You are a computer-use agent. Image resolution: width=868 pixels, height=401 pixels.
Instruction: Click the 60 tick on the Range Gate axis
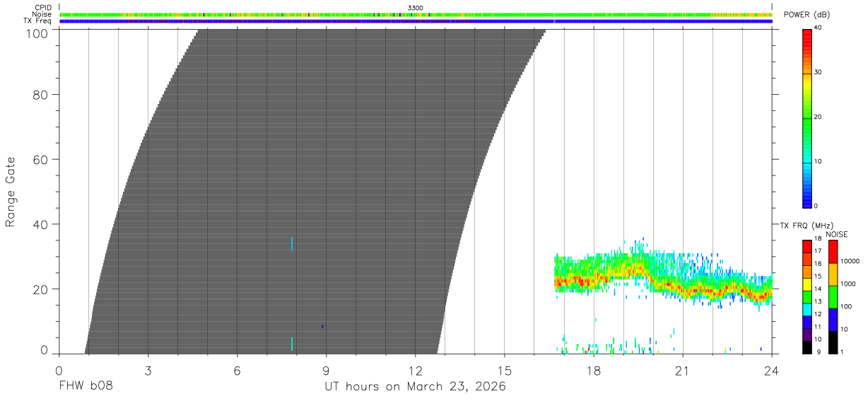click(41, 160)
